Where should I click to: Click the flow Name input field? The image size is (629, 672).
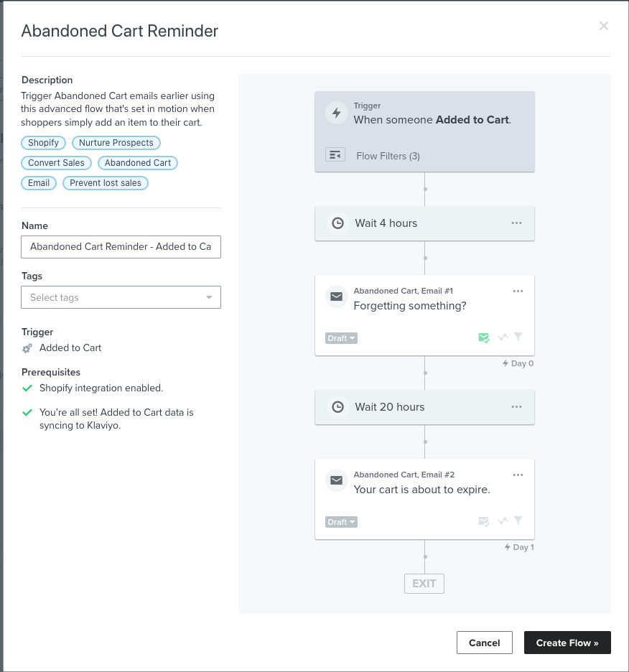pyautogui.click(x=121, y=247)
